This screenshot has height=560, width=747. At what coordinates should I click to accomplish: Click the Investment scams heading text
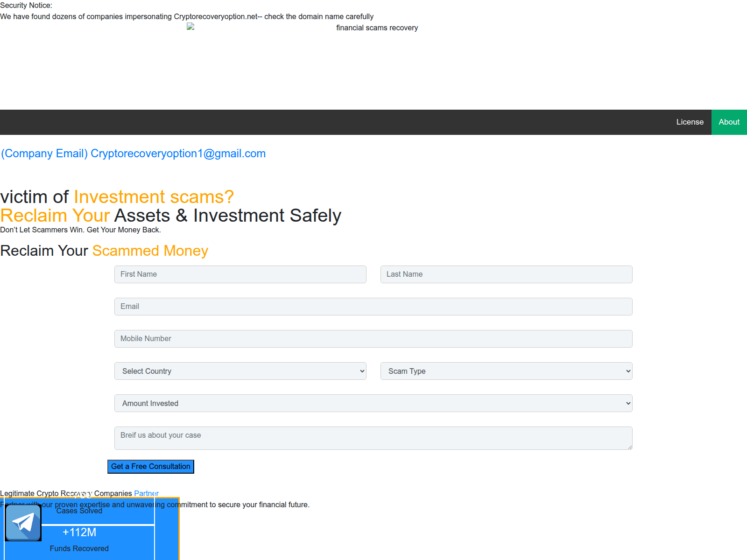tap(153, 196)
